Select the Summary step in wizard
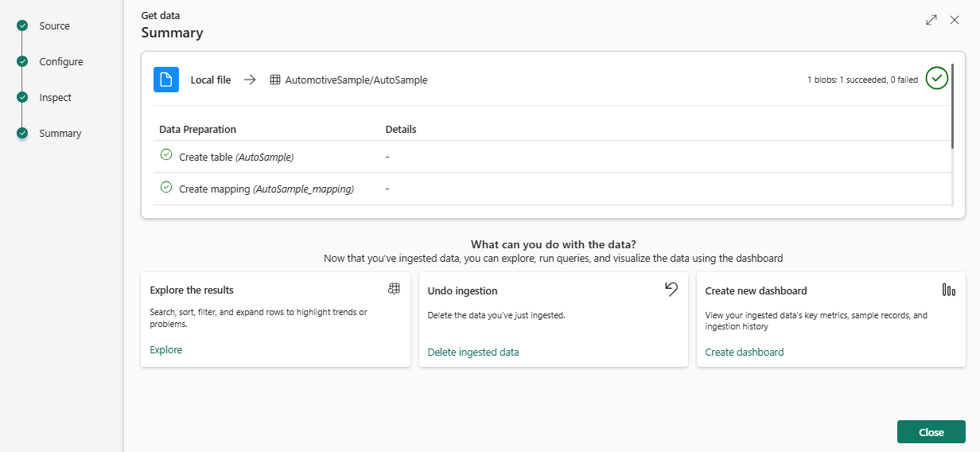Screen dimensions: 980x452 pos(60,134)
